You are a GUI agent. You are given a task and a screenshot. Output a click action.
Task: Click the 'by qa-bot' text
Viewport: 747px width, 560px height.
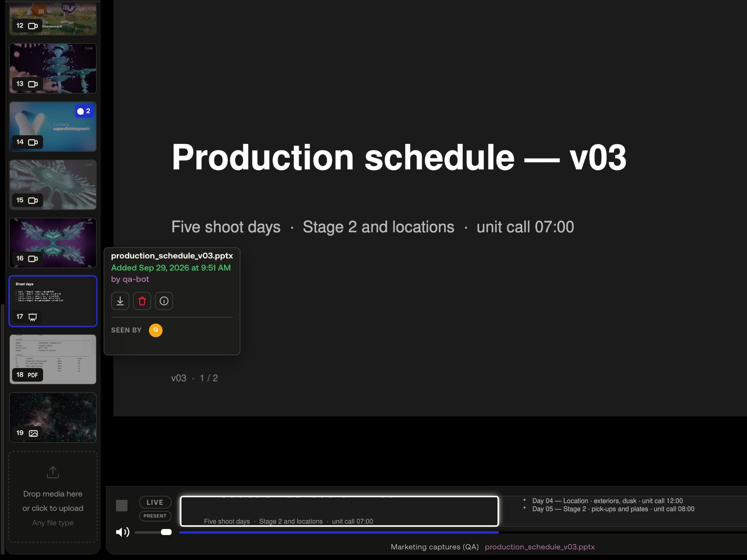tap(130, 279)
